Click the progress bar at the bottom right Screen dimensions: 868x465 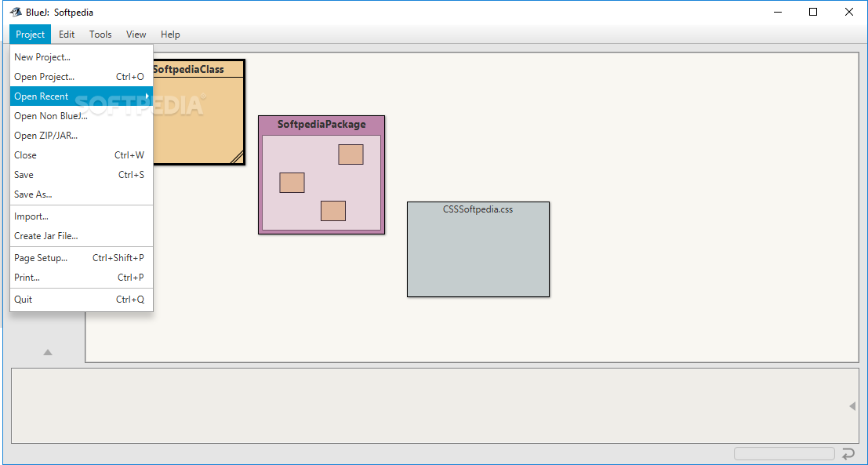click(x=784, y=454)
